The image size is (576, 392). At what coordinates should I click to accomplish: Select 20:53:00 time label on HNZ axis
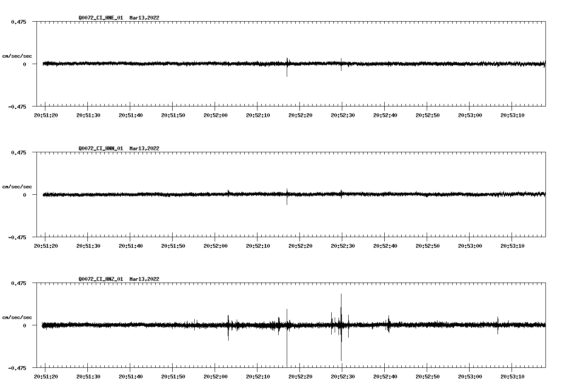[x=470, y=377]
